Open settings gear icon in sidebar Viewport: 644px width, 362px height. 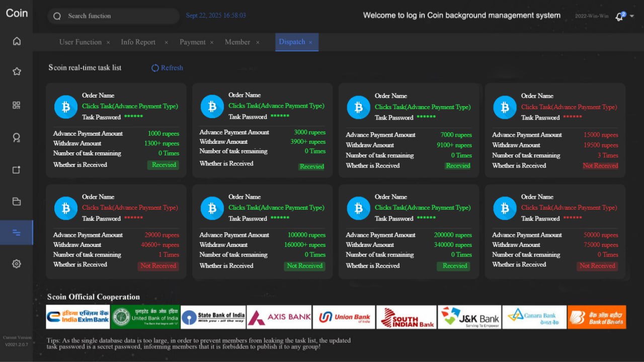(17, 263)
